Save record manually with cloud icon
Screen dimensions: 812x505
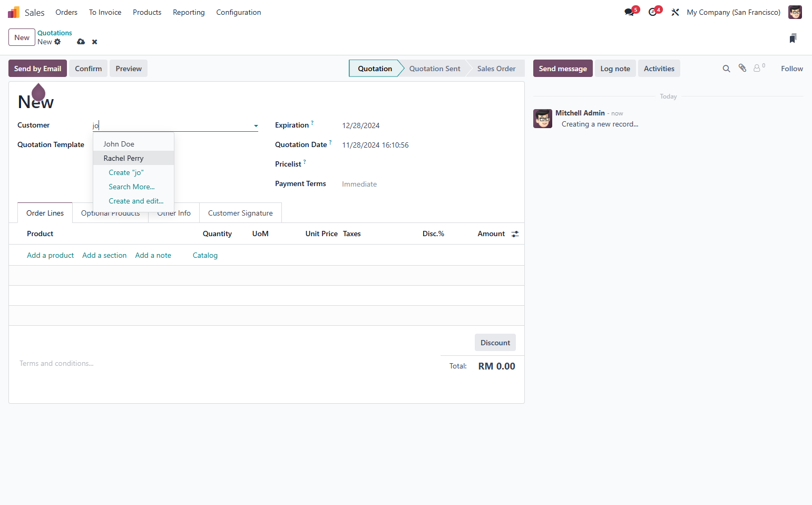click(81, 42)
